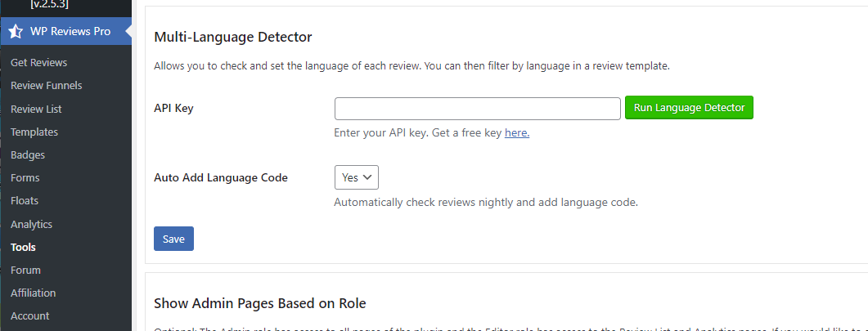Follow the 'here.' free key link
The height and width of the screenshot is (331, 868).
(x=517, y=133)
